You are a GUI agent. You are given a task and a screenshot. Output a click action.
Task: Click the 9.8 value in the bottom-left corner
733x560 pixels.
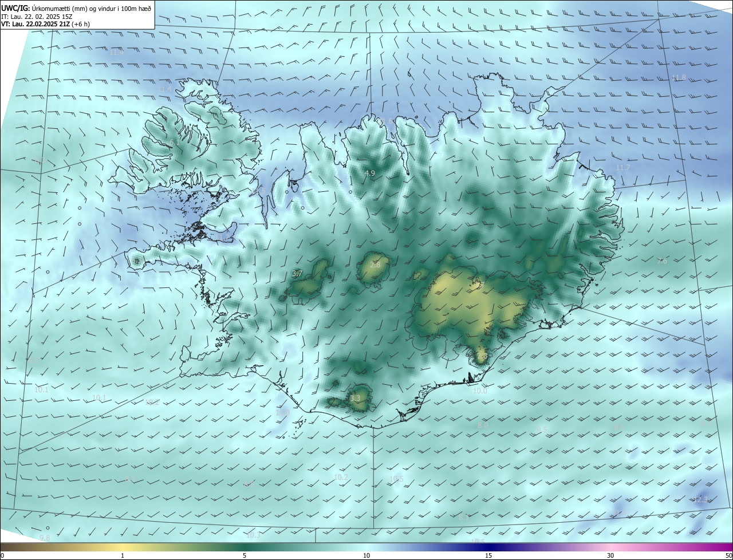click(45, 538)
